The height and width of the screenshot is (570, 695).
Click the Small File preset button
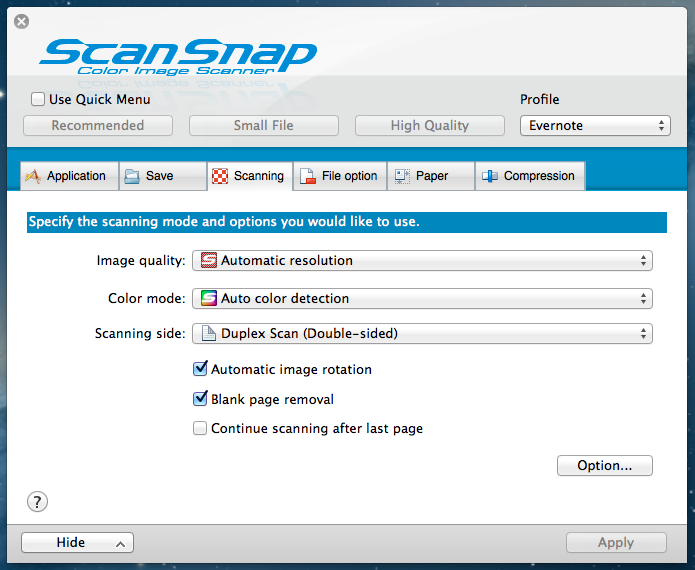click(264, 125)
